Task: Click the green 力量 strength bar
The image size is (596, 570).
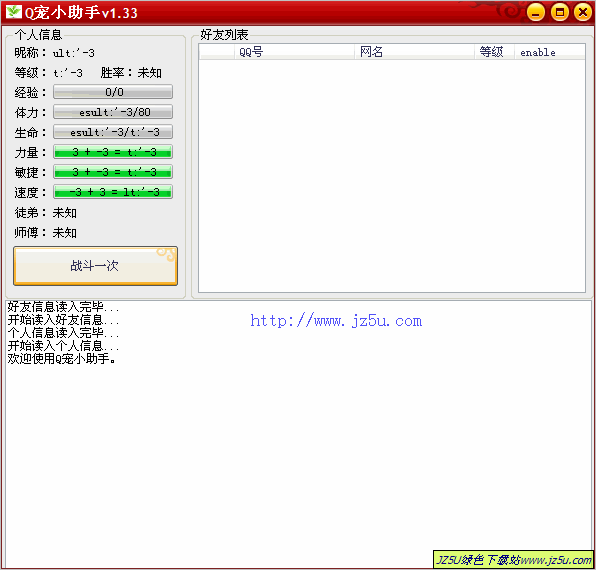Action: pos(113,152)
